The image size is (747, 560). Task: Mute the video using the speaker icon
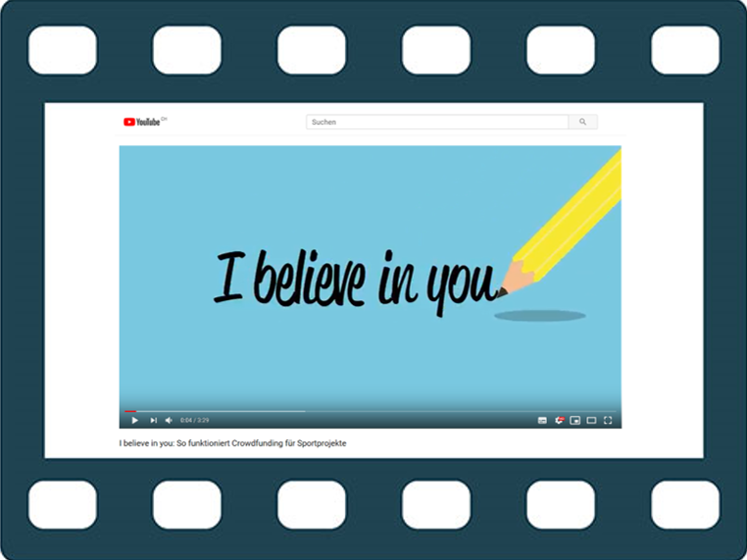pyautogui.click(x=169, y=421)
